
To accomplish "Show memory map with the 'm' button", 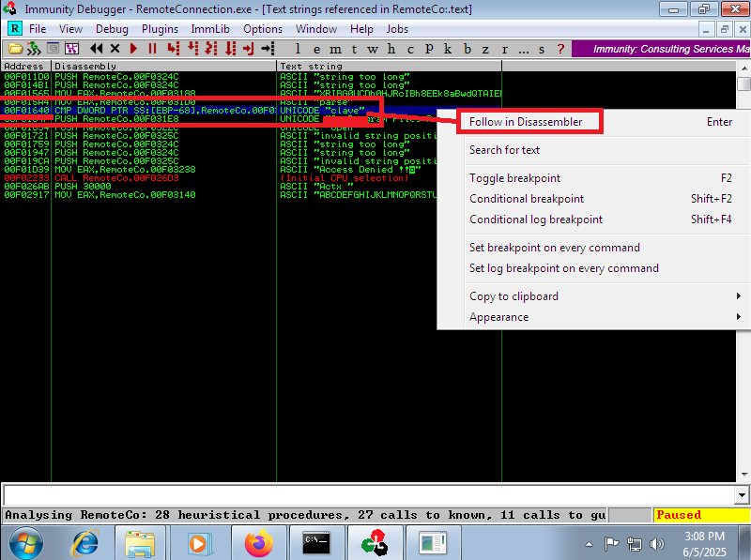I will (335, 49).
